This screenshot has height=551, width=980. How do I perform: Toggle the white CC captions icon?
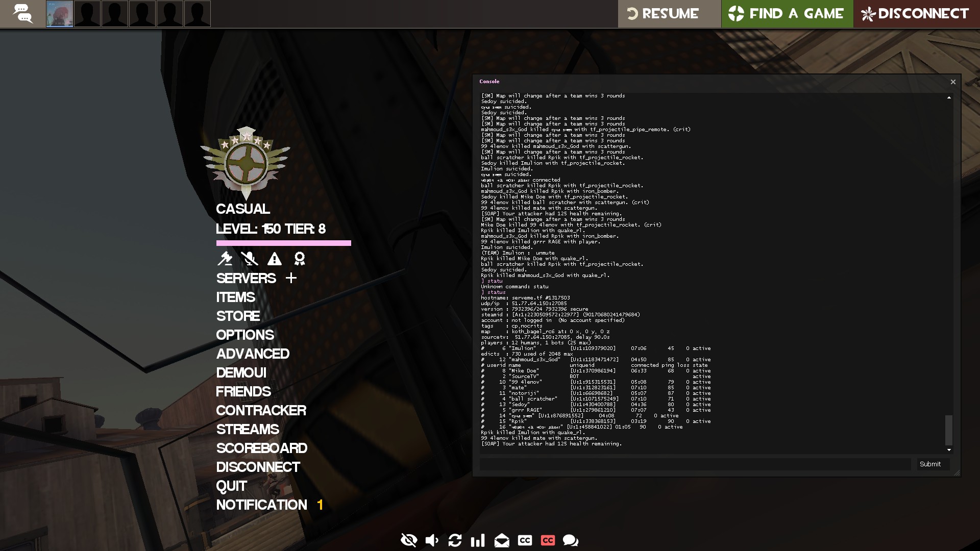tap(525, 540)
